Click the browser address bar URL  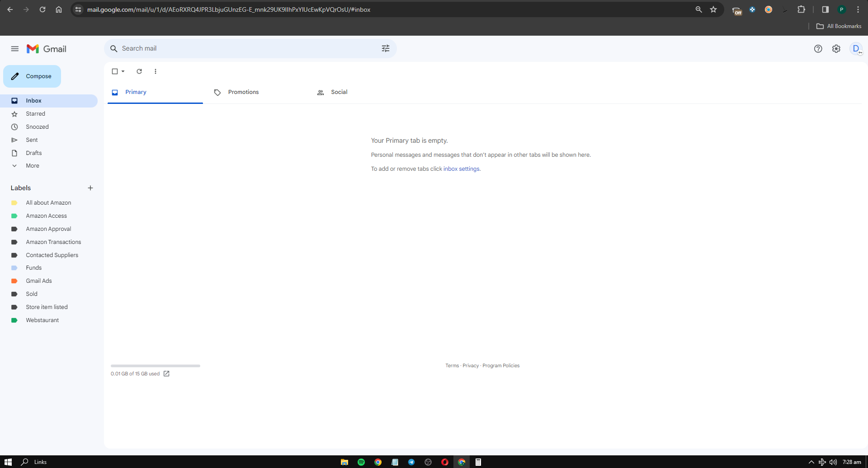[x=229, y=9]
